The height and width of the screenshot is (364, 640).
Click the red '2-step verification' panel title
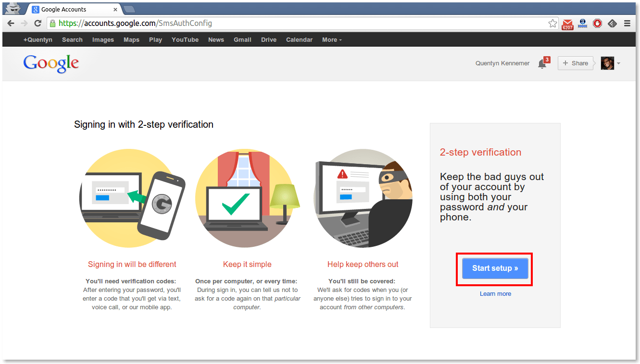(480, 152)
